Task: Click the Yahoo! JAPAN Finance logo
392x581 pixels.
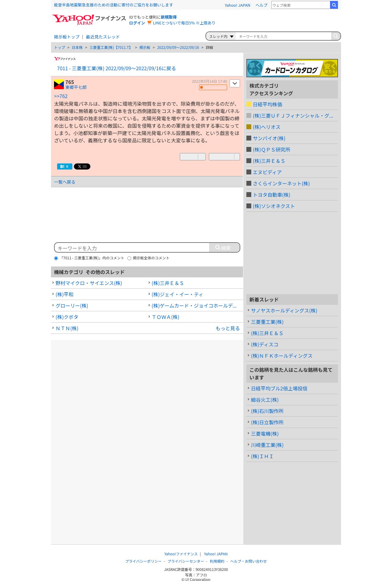Action: [89, 20]
